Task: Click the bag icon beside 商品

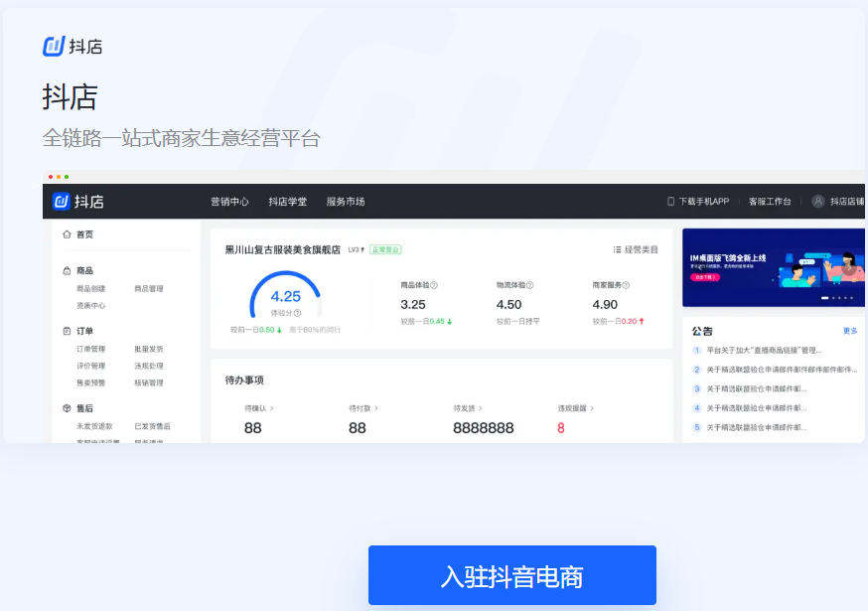Action: (67, 270)
